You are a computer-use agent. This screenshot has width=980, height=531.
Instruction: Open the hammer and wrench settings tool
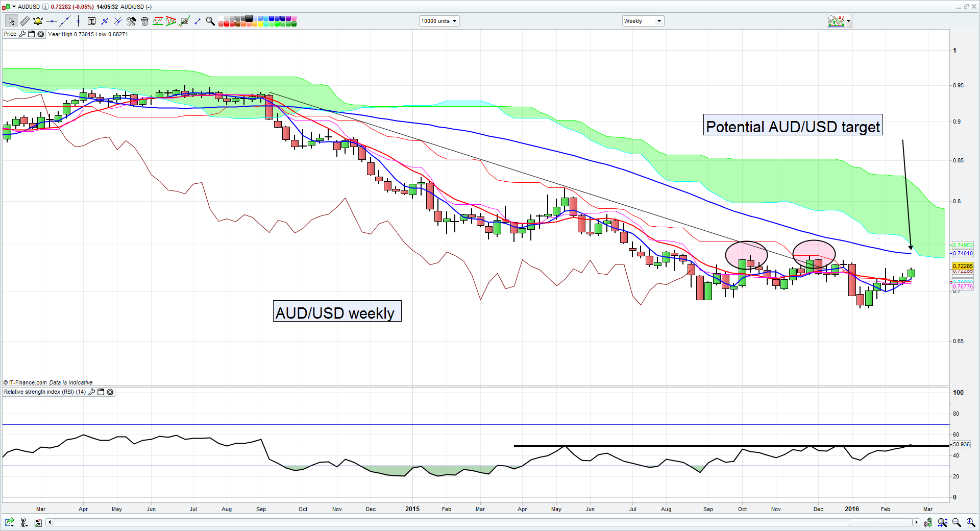click(x=131, y=21)
